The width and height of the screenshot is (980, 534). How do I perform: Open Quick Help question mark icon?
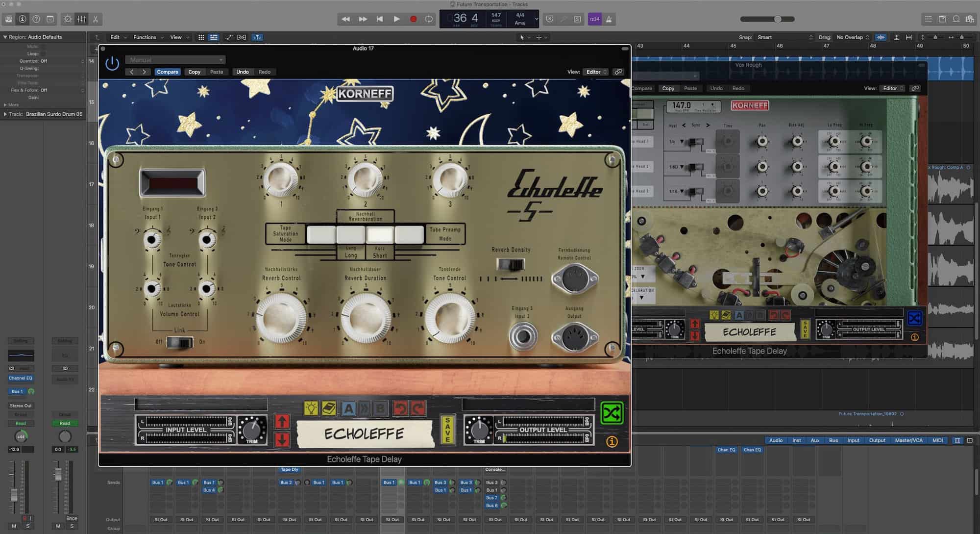36,19
